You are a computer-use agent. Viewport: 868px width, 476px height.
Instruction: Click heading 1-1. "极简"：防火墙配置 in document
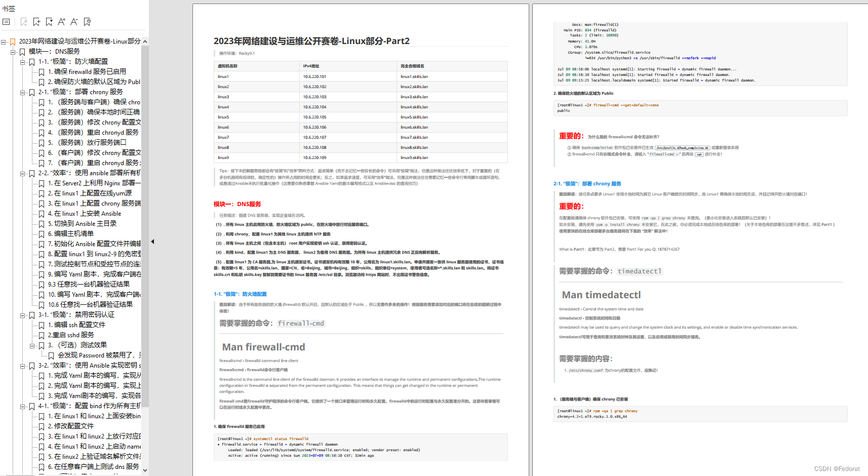[x=240, y=294]
